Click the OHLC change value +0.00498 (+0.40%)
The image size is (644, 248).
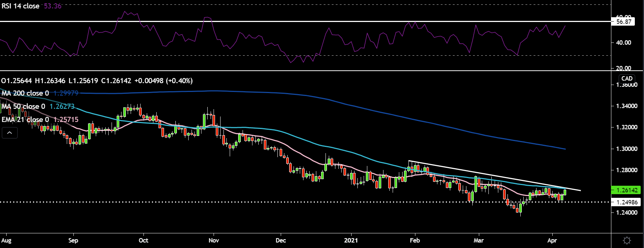click(163, 81)
